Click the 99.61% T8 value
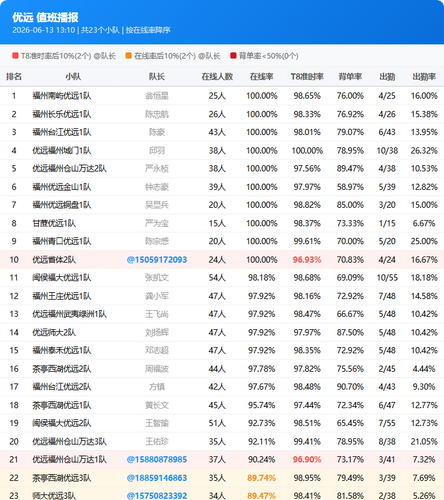The height and width of the screenshot is (500, 444). click(307, 241)
